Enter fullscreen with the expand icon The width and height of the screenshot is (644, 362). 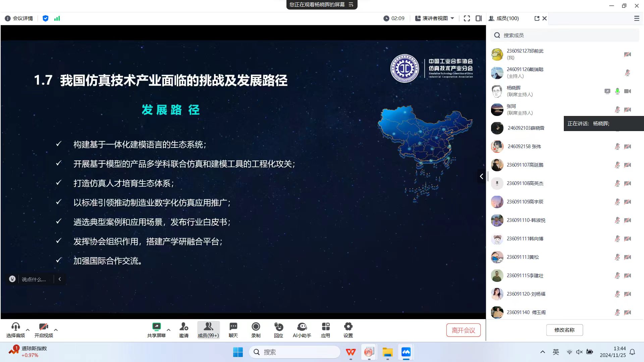pos(467,18)
